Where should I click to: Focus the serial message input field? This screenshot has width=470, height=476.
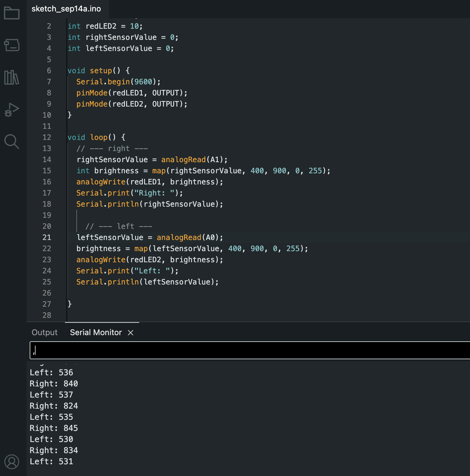[x=247, y=350]
